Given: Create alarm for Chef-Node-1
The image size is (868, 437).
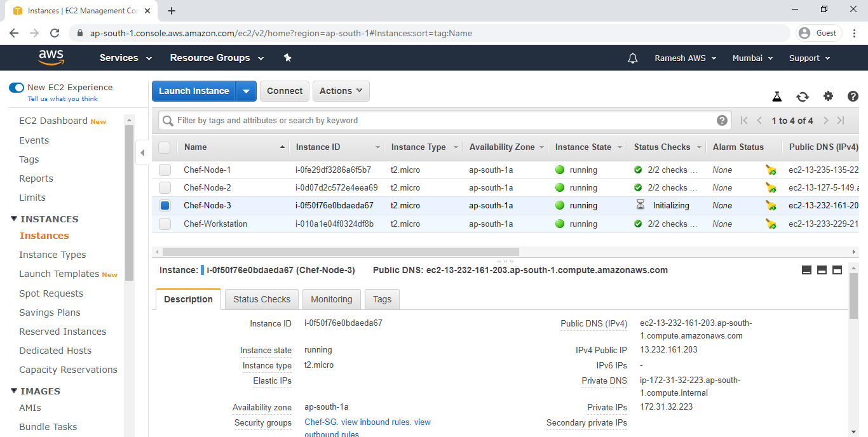Looking at the screenshot, I should click(x=771, y=170).
